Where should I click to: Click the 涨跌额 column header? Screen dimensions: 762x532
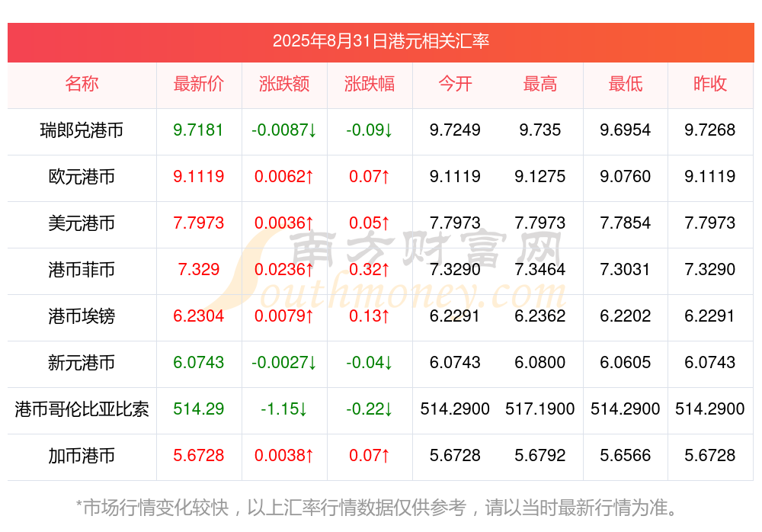coord(283,84)
